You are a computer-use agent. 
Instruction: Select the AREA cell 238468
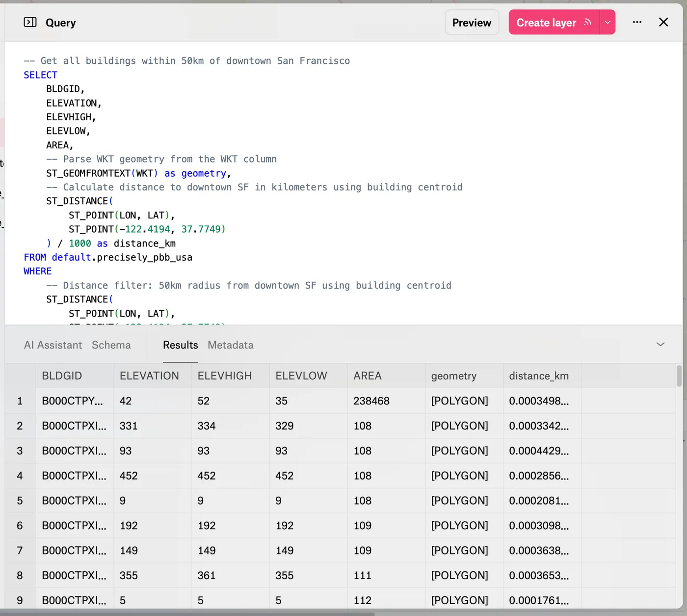(386, 401)
